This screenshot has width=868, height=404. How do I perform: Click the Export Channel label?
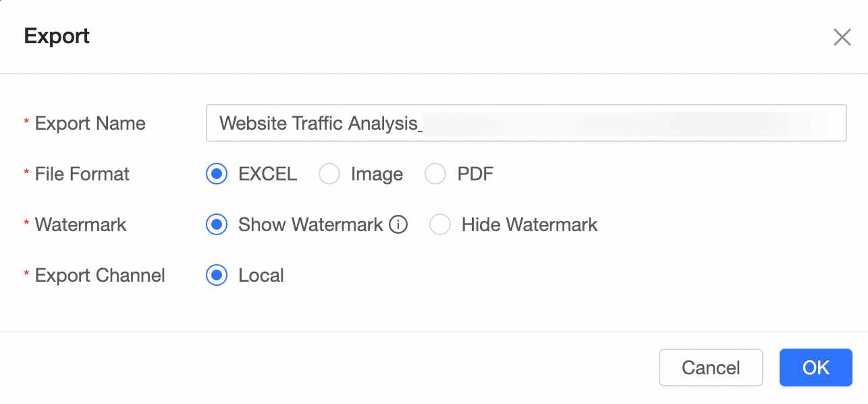pyautogui.click(x=100, y=276)
